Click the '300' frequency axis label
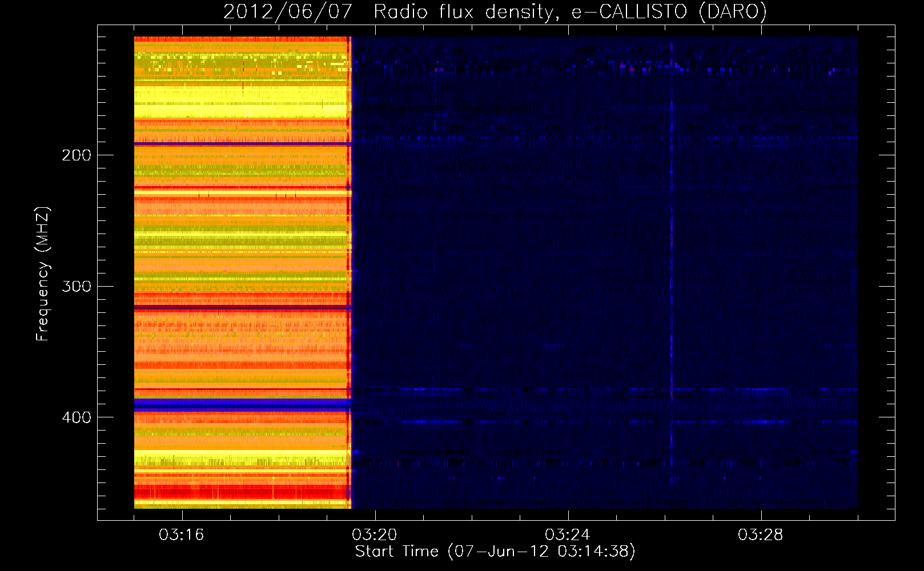Screen dimensions: 924x571 pos(76,286)
